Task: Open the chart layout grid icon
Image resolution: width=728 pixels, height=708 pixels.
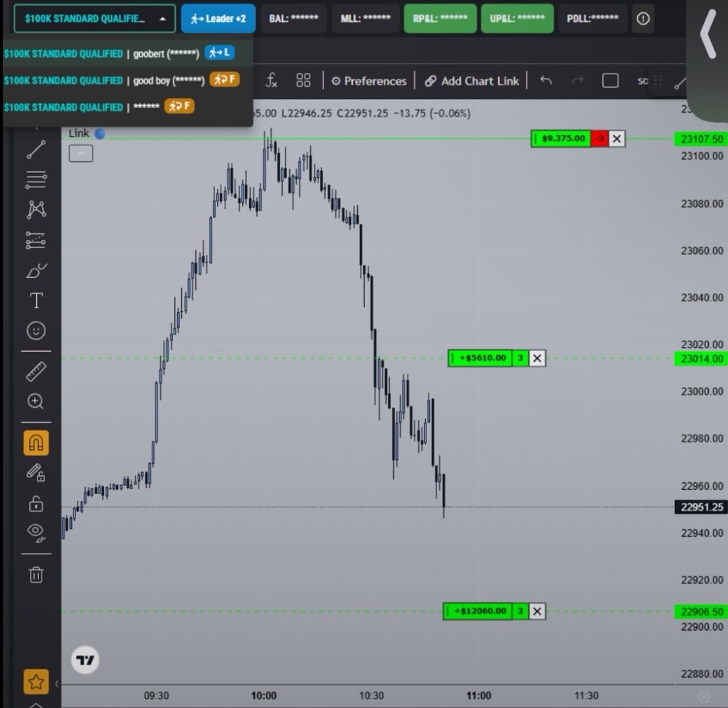Action: tap(303, 81)
